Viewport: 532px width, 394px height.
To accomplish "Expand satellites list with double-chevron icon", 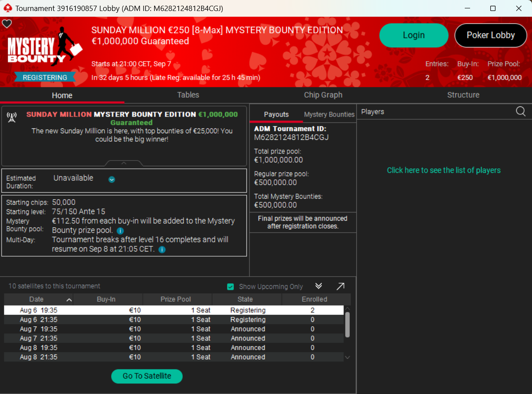I will tap(319, 286).
